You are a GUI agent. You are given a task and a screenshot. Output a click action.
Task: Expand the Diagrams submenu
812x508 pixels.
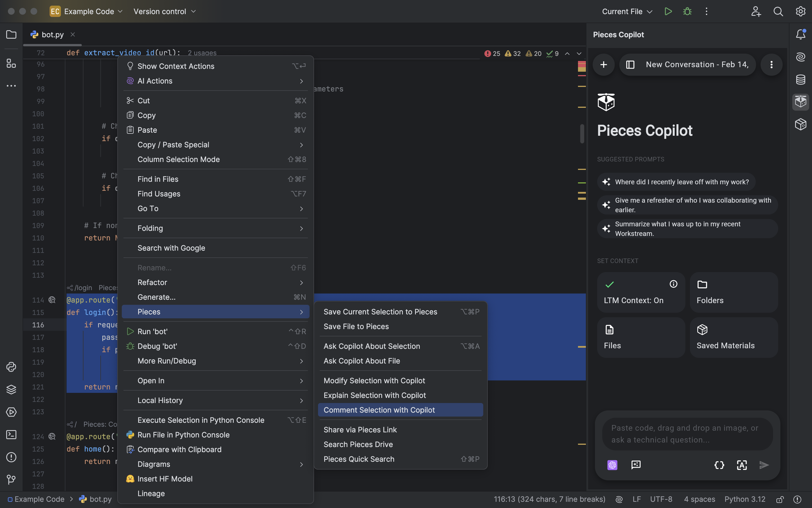[215, 464]
